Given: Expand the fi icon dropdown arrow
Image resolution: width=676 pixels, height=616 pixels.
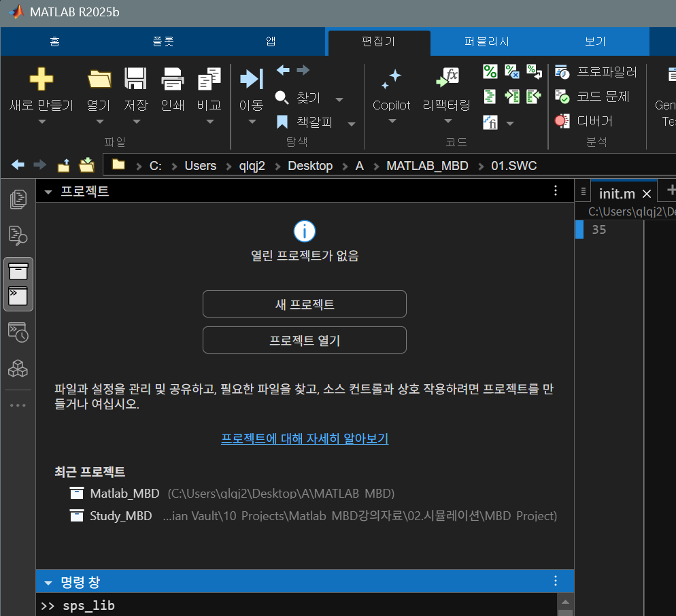Looking at the screenshot, I should pyautogui.click(x=510, y=124).
